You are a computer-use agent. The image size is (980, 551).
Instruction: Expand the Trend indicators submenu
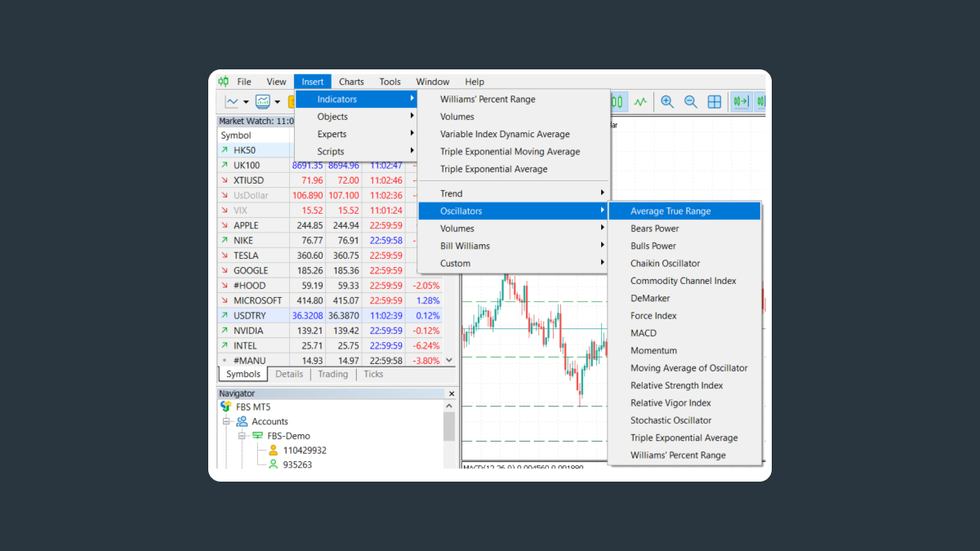tap(514, 193)
